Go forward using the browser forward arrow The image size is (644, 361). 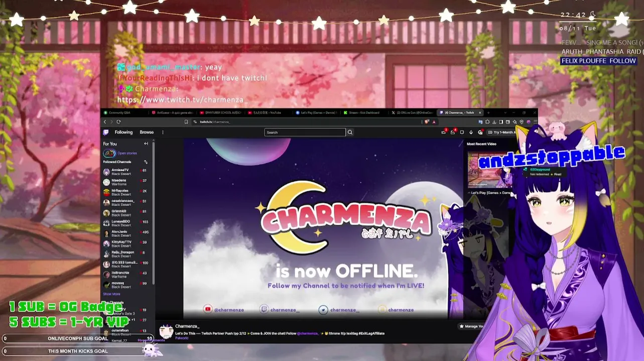pyautogui.click(x=111, y=122)
